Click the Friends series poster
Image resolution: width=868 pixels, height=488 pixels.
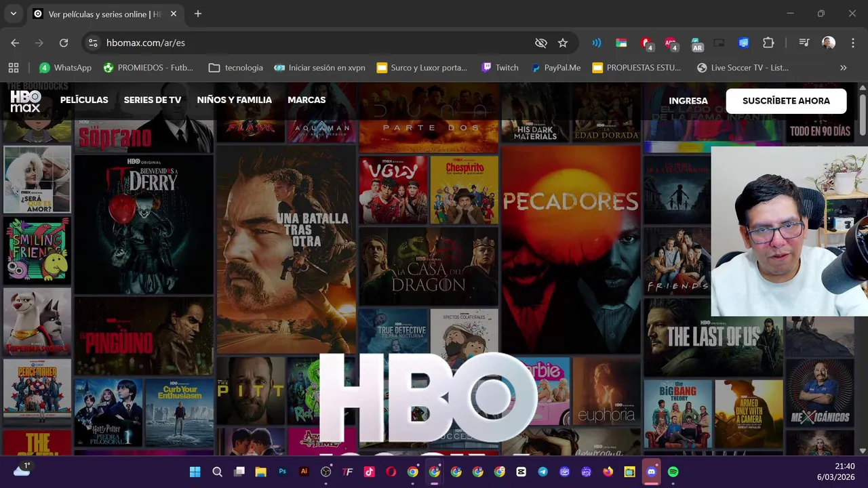(677, 260)
